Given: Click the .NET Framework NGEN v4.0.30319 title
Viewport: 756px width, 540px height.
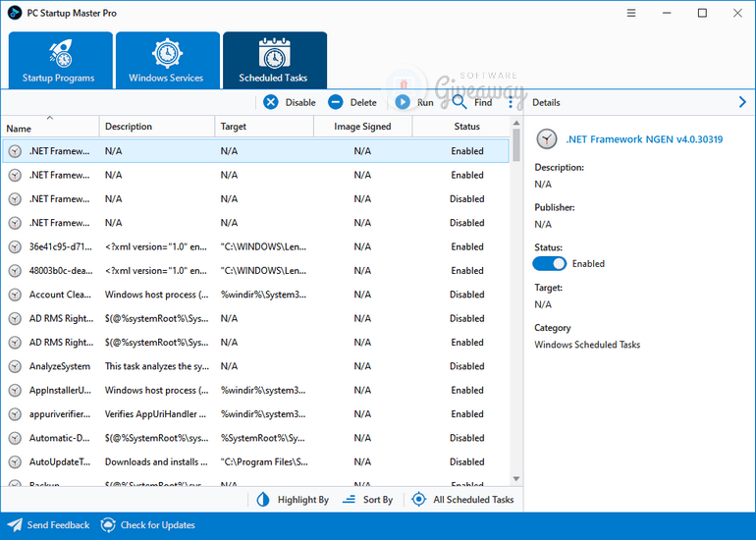Looking at the screenshot, I should 644,139.
